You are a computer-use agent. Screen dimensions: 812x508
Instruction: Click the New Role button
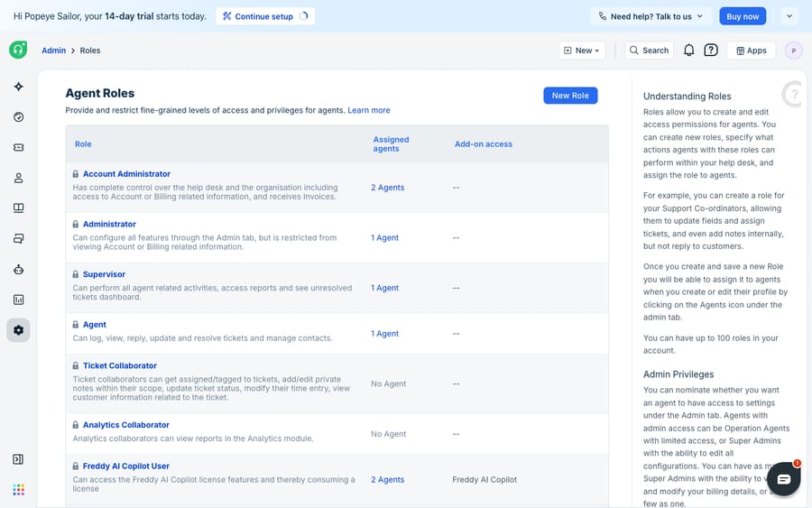(570, 96)
